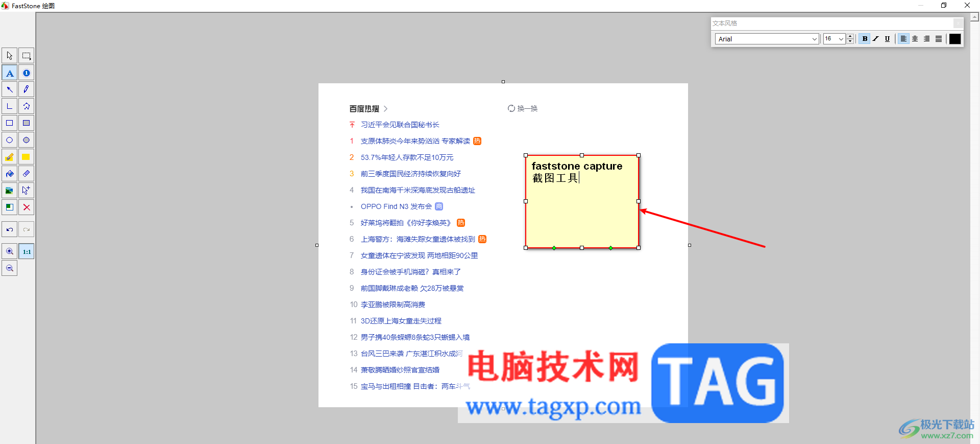This screenshot has height=444, width=980.
Task: Select the arrow line drawing tool
Action: tap(10, 89)
